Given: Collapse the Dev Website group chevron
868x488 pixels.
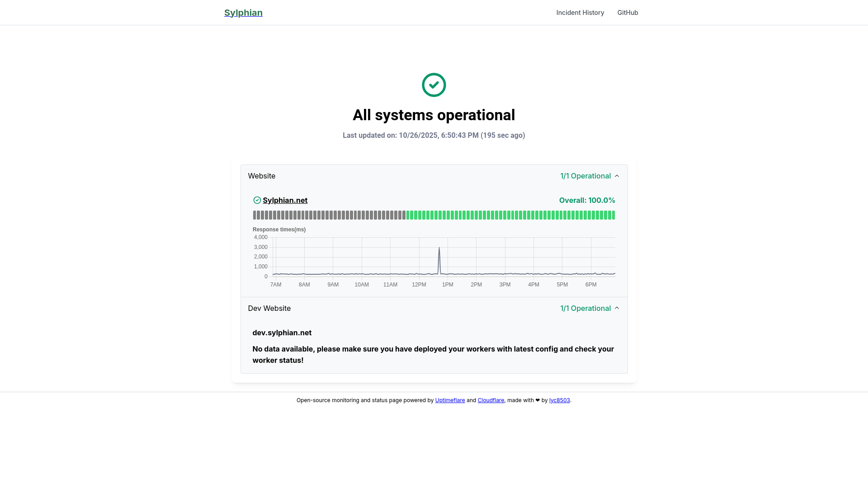Looking at the screenshot, I should tap(617, 308).
